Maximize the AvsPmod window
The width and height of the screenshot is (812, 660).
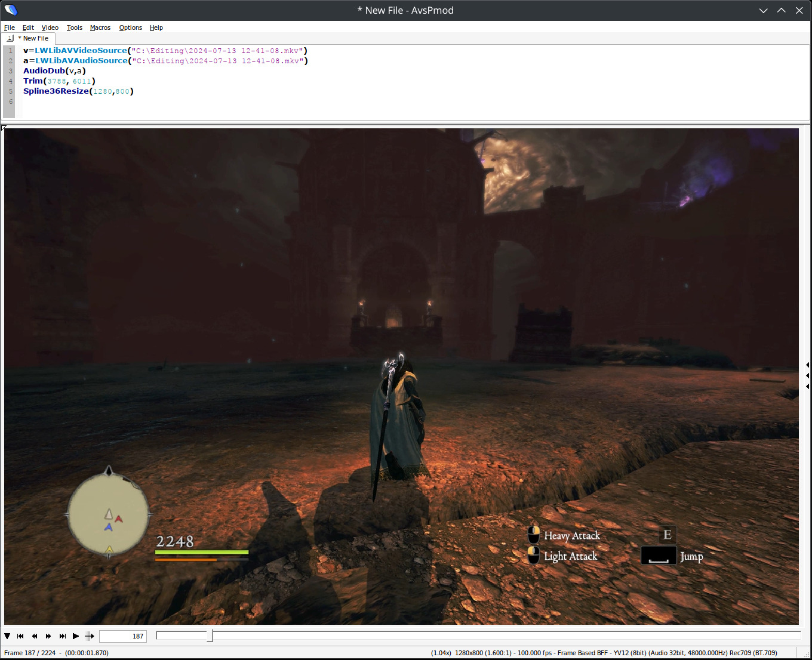(781, 10)
